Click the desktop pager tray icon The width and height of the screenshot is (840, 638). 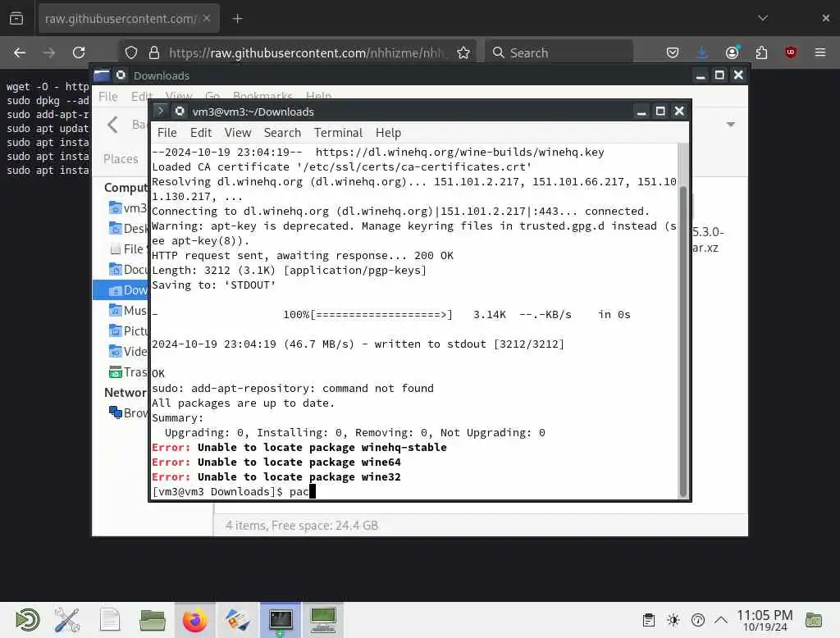[814, 620]
